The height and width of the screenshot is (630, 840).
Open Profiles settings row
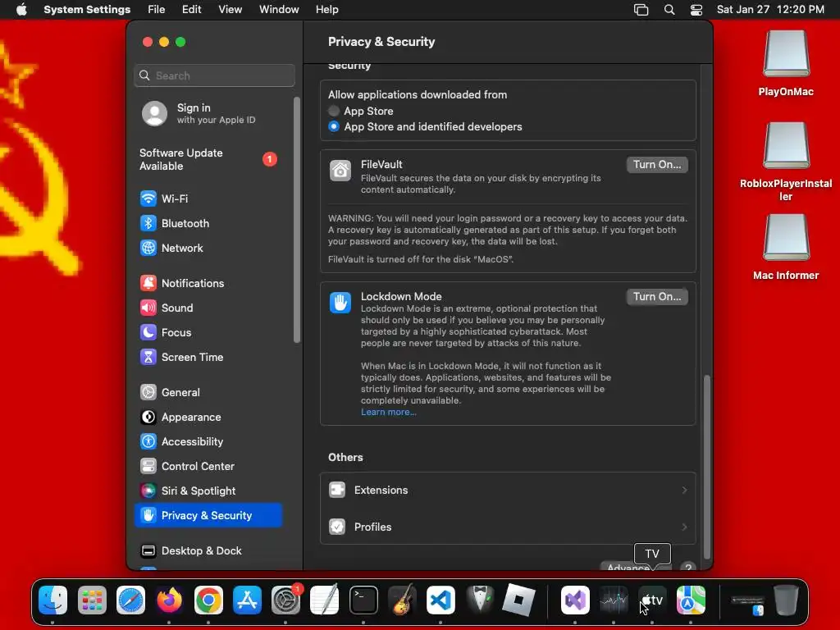pos(508,527)
